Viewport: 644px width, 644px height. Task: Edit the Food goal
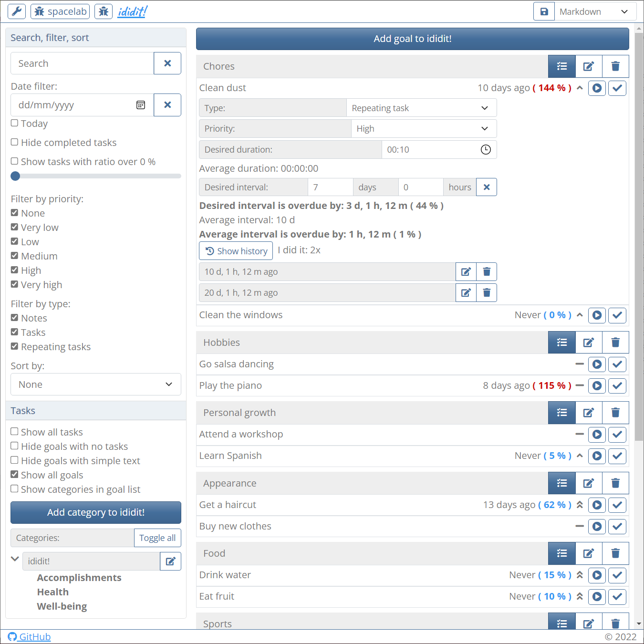tap(589, 553)
